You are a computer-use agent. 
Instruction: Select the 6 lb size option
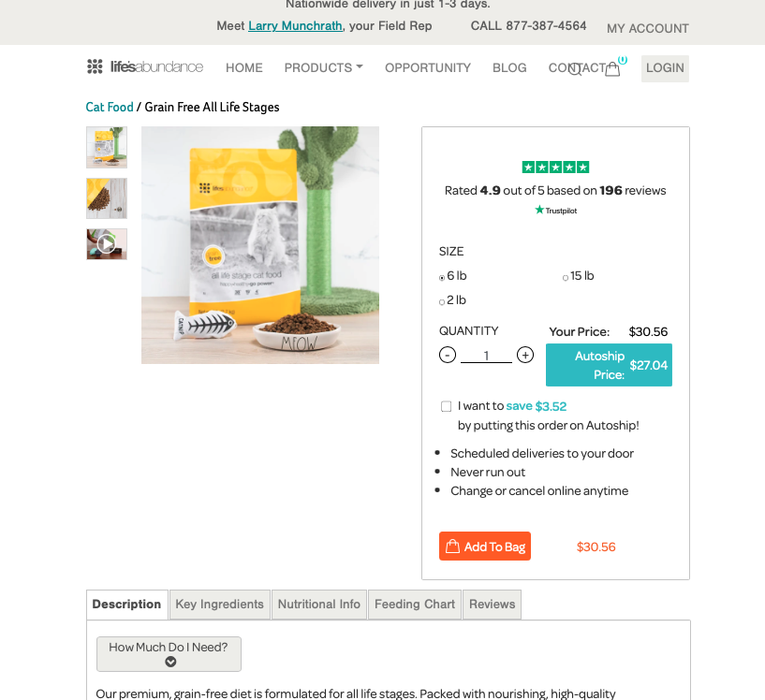pyautogui.click(x=442, y=277)
